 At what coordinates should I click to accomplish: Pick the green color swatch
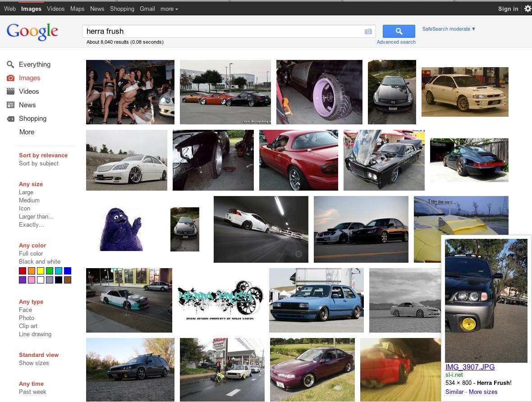point(50,271)
